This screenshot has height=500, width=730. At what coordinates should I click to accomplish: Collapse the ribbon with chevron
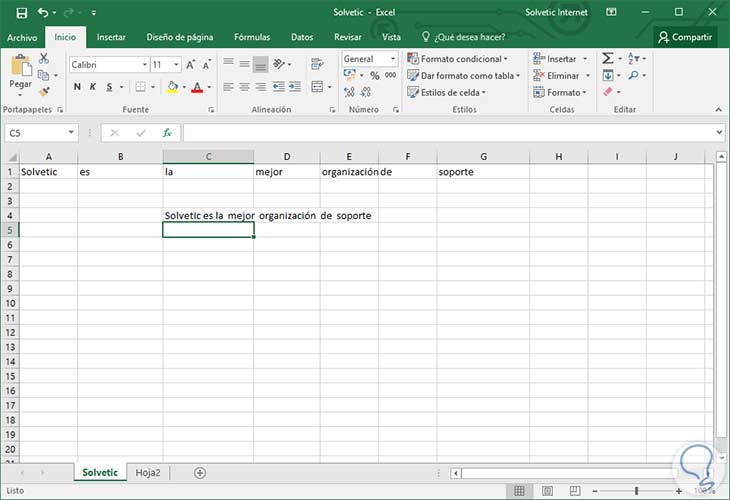click(718, 109)
